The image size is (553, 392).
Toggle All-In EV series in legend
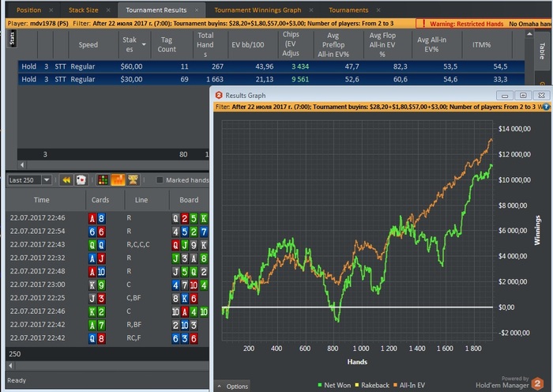point(409,386)
